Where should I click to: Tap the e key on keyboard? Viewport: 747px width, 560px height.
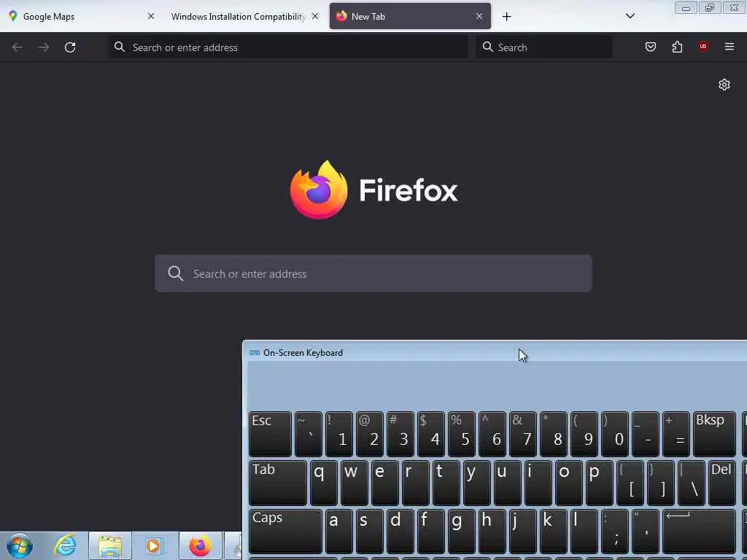(385, 483)
